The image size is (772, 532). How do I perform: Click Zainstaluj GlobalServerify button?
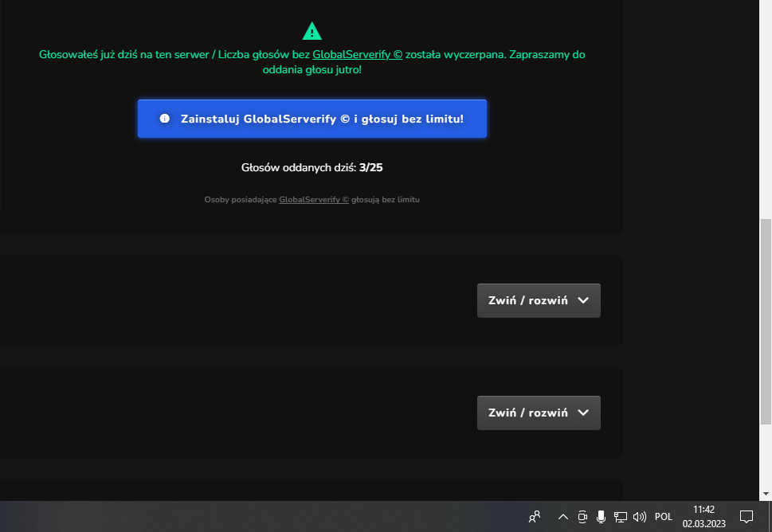tap(312, 119)
